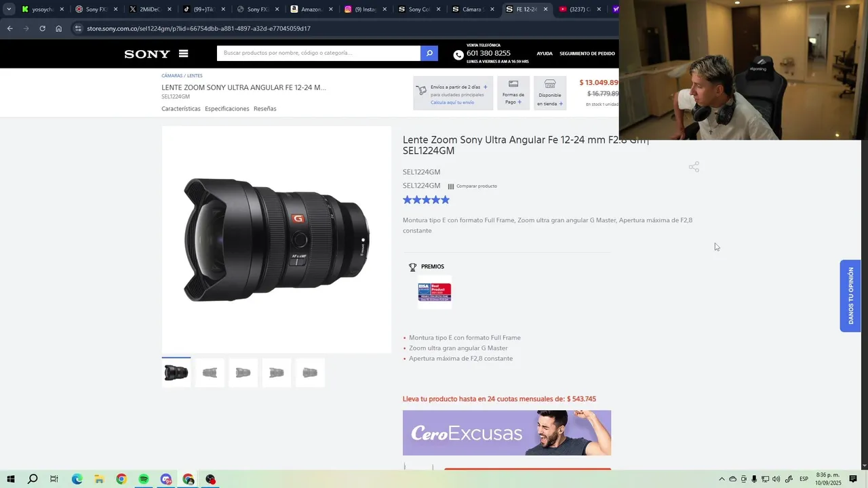Select the third lens thumbnail

point(243,373)
